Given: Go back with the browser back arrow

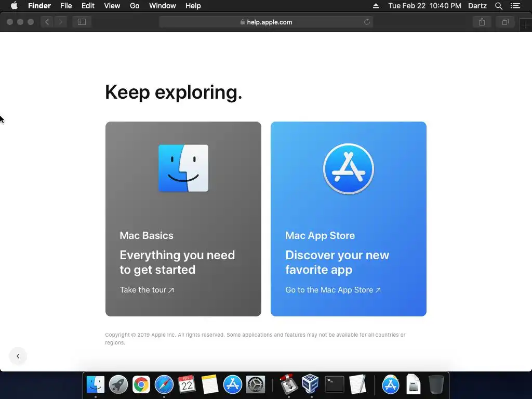Looking at the screenshot, I should (x=47, y=22).
